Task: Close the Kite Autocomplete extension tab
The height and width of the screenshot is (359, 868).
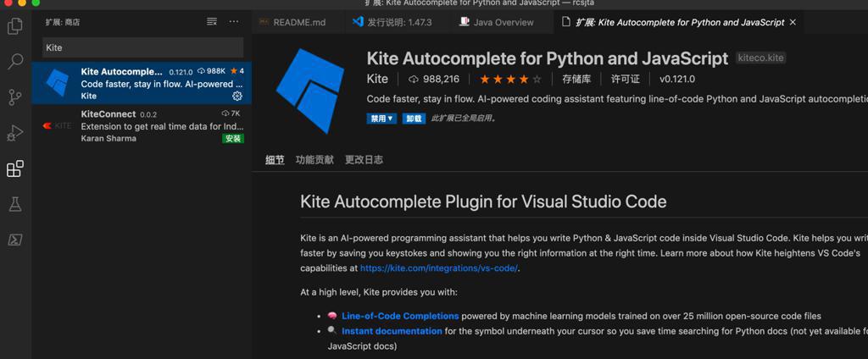Action: click(793, 22)
